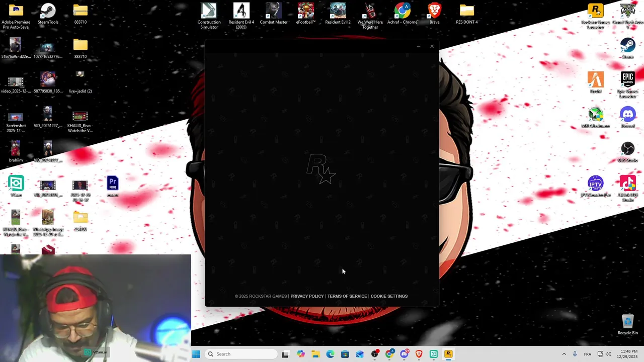Open network settings from system tray
644x362 pixels.
[600, 354]
